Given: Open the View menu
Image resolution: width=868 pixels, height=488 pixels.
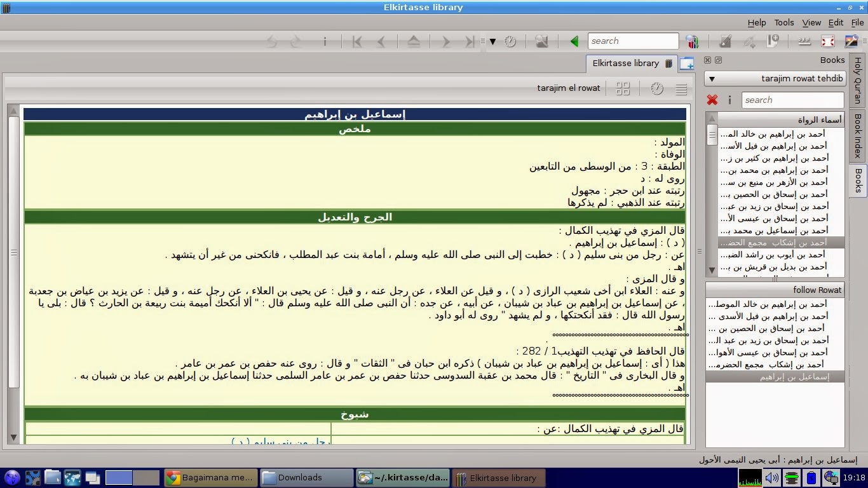Looking at the screenshot, I should (x=811, y=22).
